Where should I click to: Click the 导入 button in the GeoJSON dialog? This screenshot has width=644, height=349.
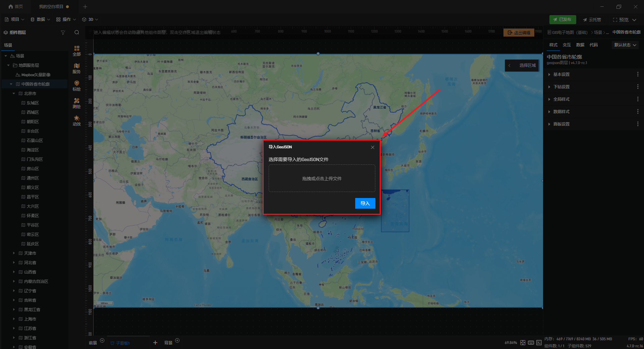(x=365, y=203)
